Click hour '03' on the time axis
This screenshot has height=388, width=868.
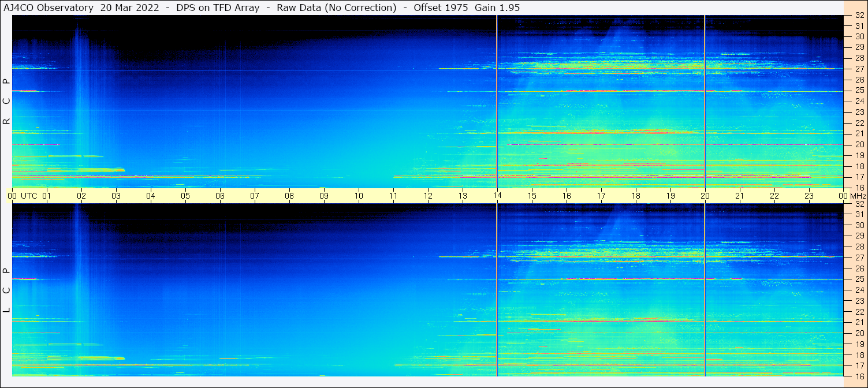click(x=116, y=196)
